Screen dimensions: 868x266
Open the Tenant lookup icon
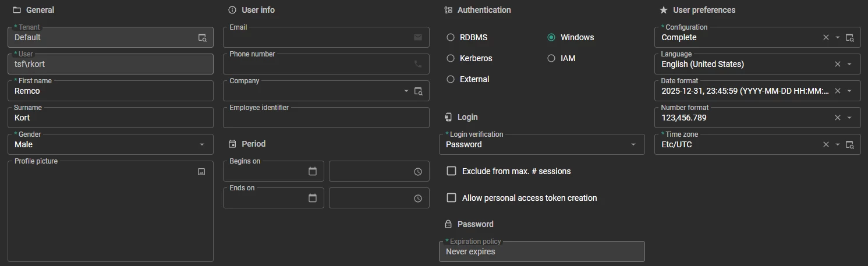pyautogui.click(x=202, y=38)
